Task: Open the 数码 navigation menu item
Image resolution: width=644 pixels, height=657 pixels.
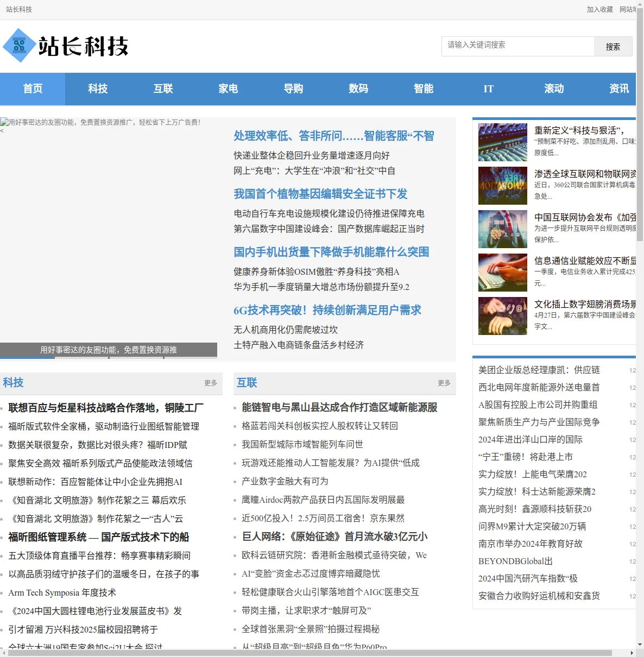Action: click(358, 89)
